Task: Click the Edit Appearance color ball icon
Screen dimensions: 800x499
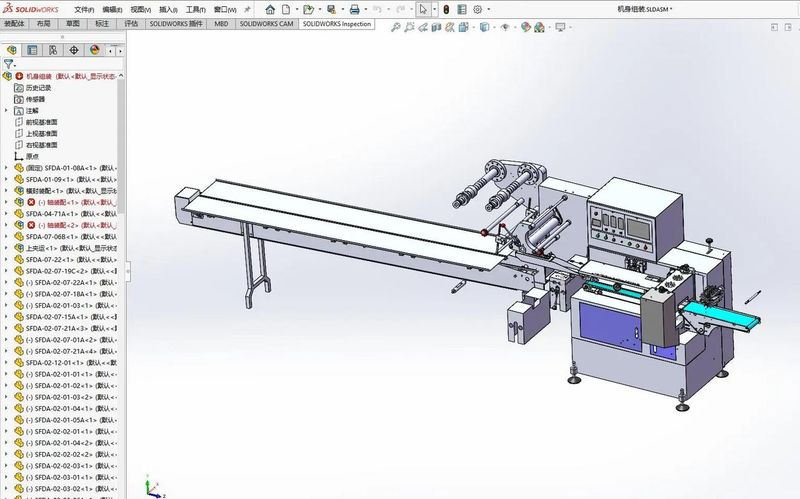Action: point(526,27)
